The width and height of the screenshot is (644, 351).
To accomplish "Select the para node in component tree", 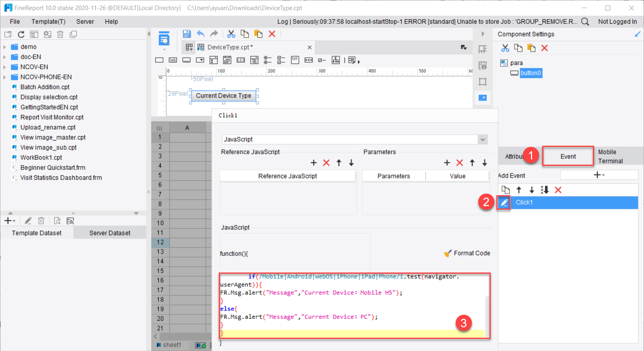I will (516, 63).
